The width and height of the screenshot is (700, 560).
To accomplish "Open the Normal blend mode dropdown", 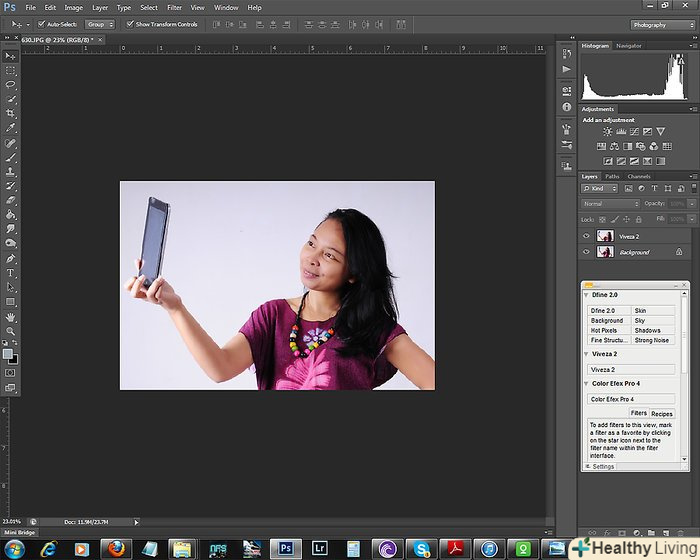I will point(610,204).
